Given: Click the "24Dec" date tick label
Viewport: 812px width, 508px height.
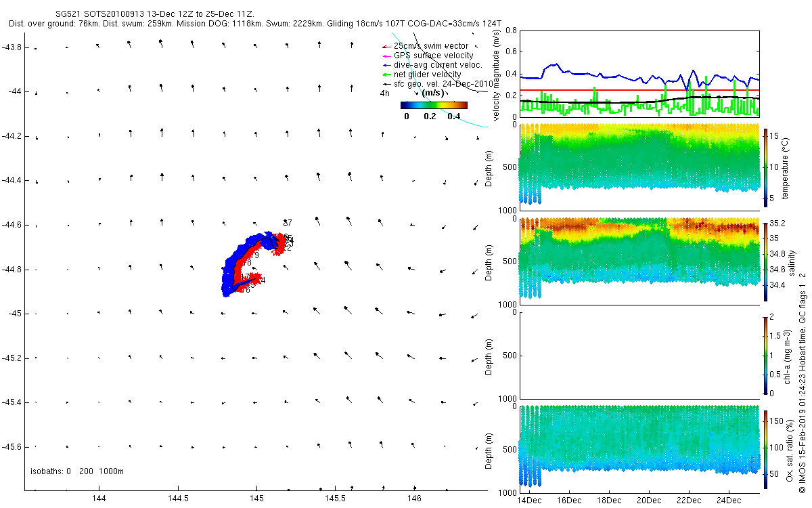Looking at the screenshot, I should [728, 501].
